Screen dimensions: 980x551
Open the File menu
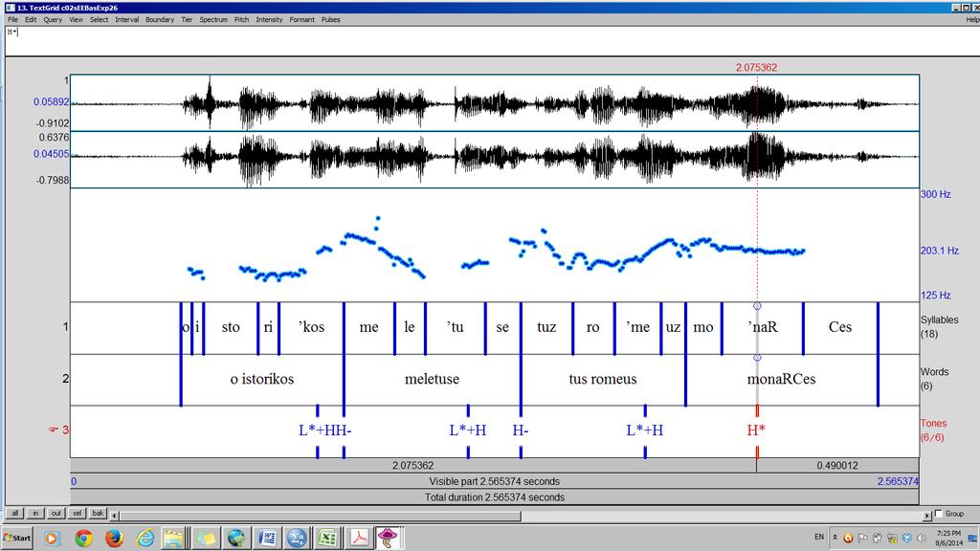tap(12, 19)
